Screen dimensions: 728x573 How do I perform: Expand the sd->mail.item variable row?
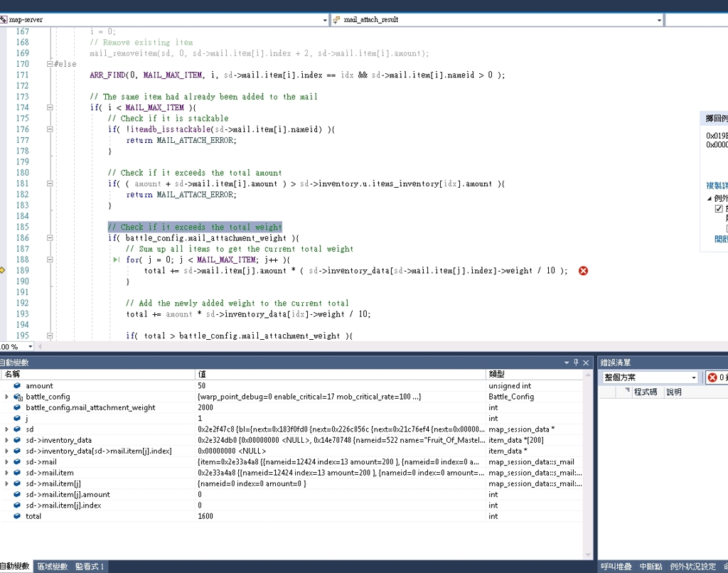[6, 473]
